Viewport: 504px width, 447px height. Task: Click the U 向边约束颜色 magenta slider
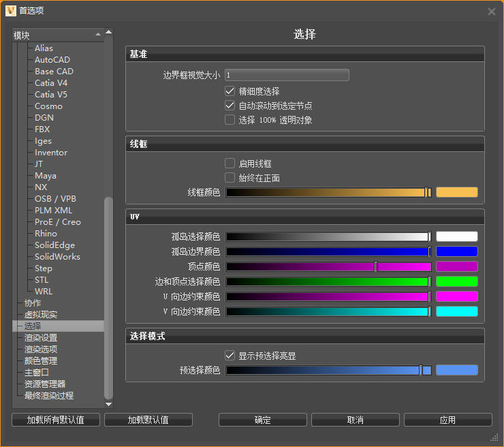(x=328, y=296)
